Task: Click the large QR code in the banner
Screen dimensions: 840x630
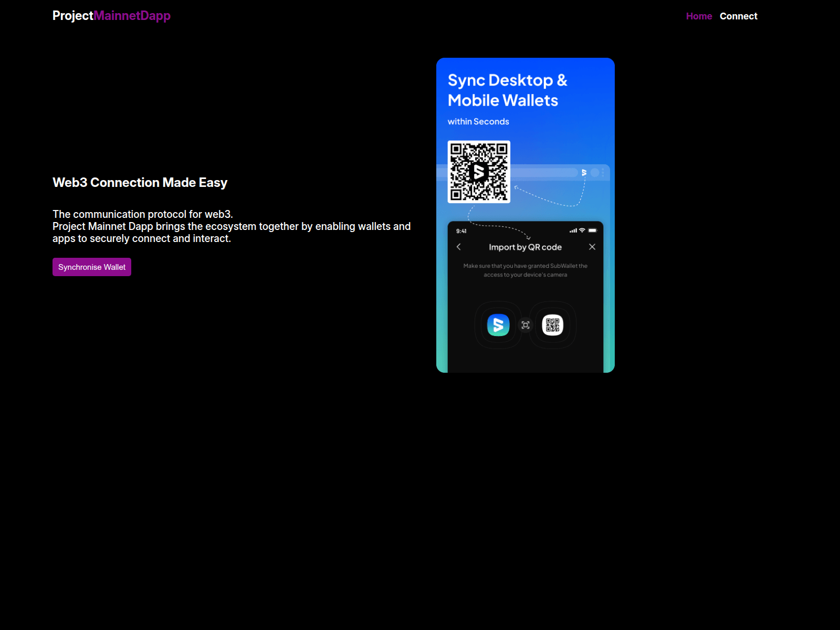Action: click(x=479, y=172)
